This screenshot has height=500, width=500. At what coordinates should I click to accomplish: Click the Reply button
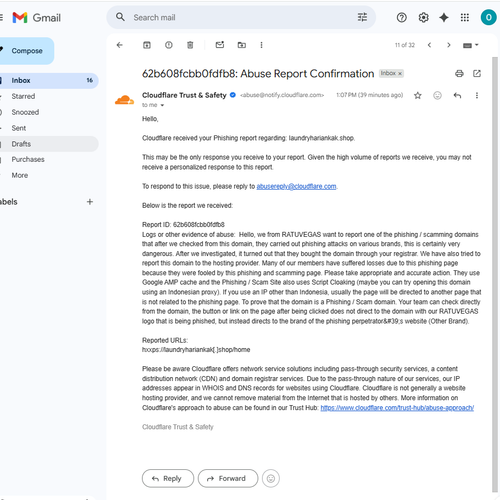pos(168,478)
